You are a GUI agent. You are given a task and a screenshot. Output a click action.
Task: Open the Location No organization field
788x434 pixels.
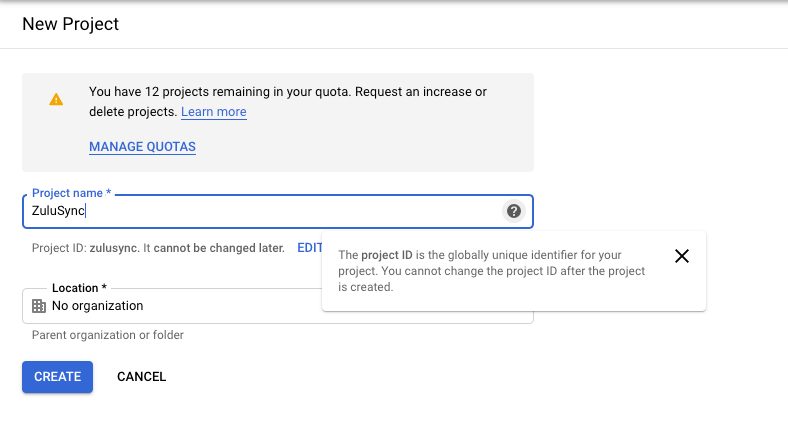click(x=277, y=306)
